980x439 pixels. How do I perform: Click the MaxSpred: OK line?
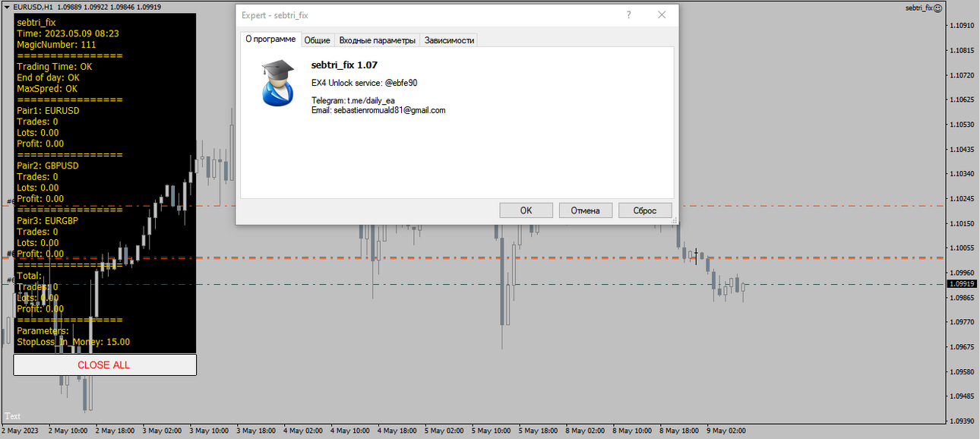(x=47, y=89)
